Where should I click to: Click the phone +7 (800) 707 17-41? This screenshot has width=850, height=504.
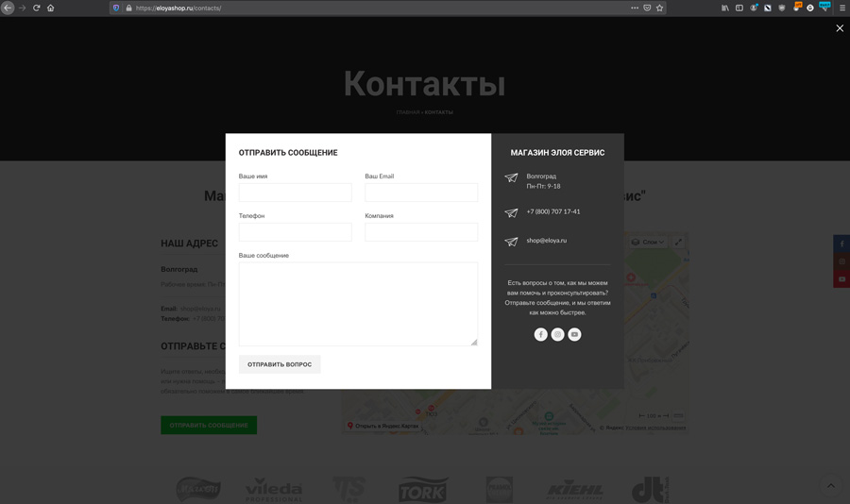(x=552, y=212)
